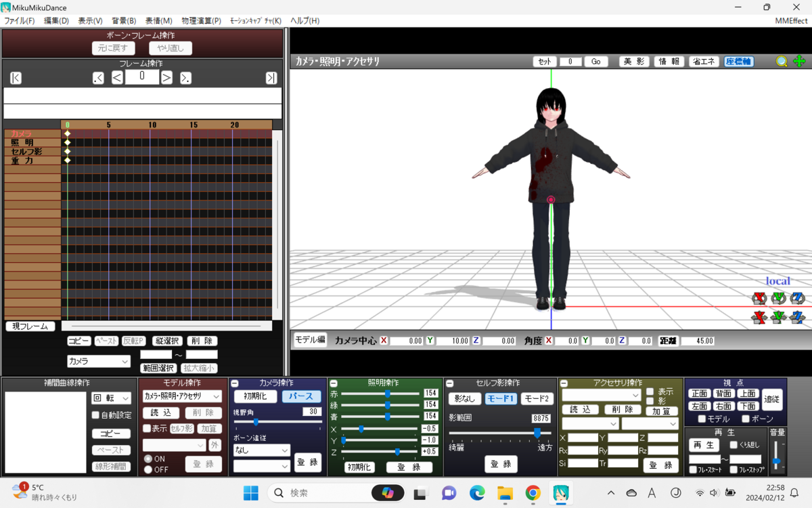Collapse the カメラ操作 panel with its minus icon
The image size is (812, 508).
(234, 383)
